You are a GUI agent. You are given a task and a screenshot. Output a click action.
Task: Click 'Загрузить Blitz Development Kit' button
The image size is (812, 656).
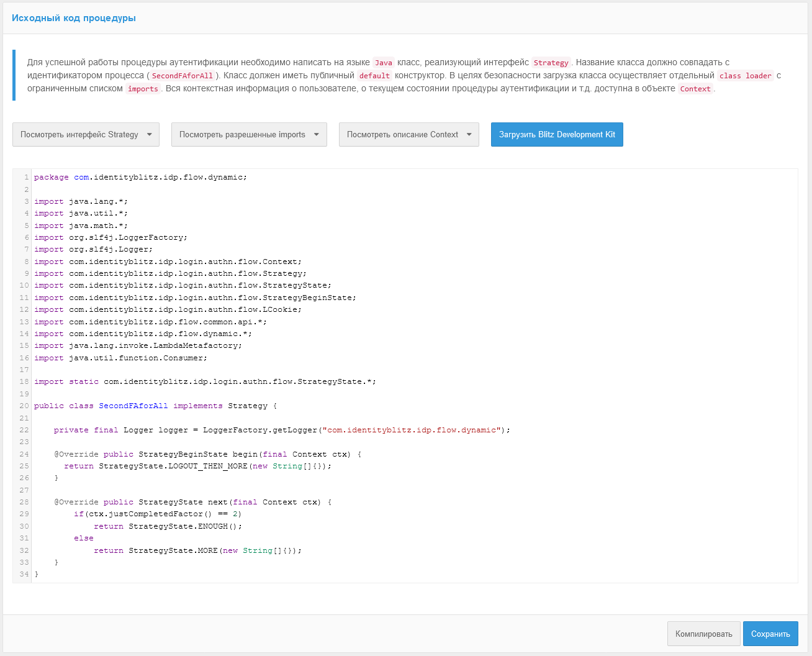pos(557,135)
